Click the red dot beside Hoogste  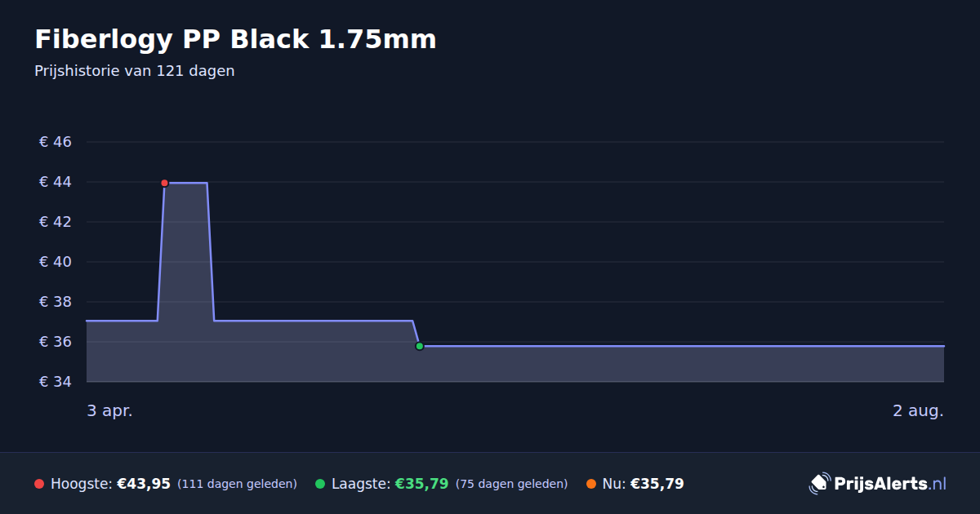[39, 484]
